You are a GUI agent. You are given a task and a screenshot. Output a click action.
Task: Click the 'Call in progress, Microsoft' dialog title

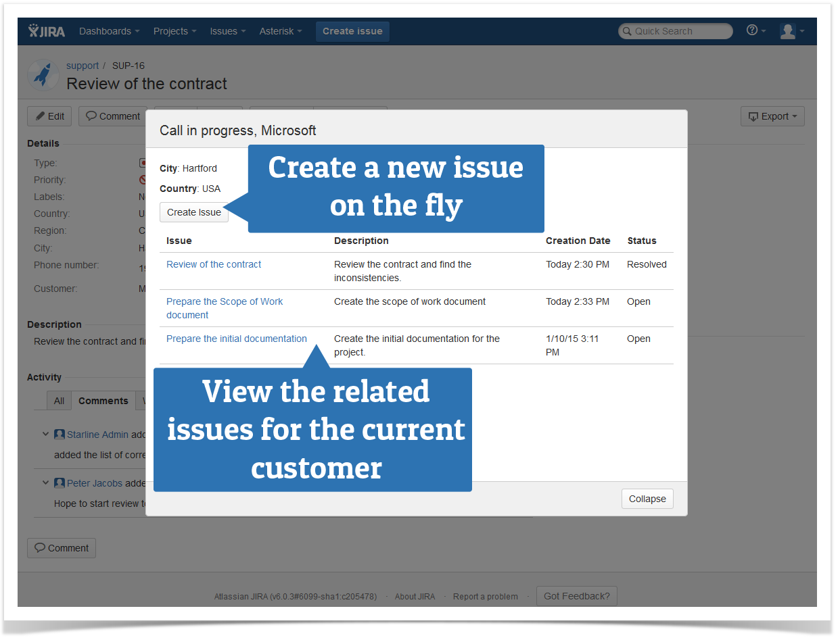coord(238,130)
